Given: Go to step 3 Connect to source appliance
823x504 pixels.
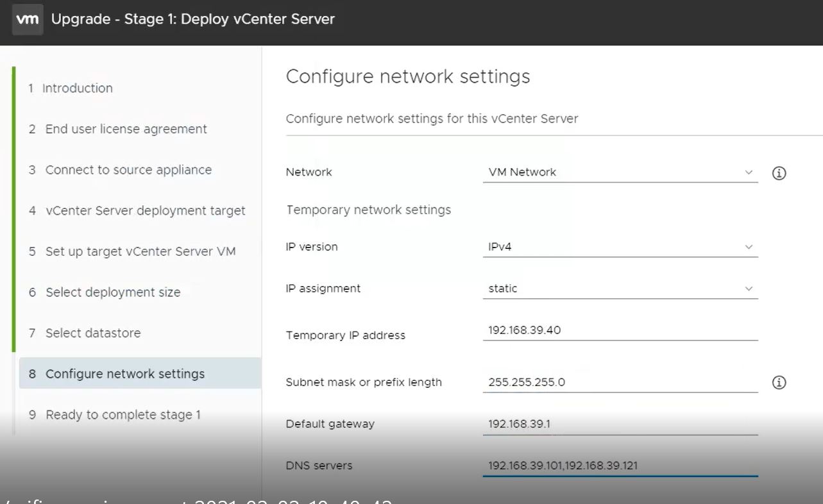Looking at the screenshot, I should point(120,170).
